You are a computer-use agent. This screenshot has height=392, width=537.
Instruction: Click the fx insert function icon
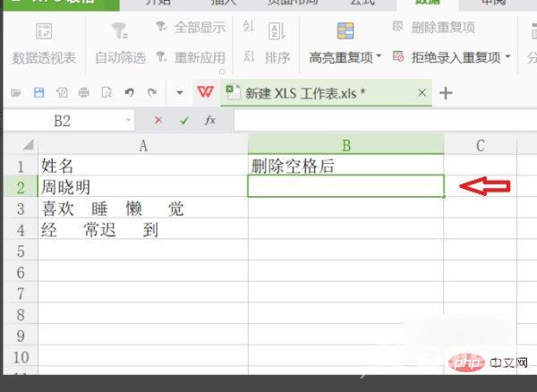tap(210, 120)
